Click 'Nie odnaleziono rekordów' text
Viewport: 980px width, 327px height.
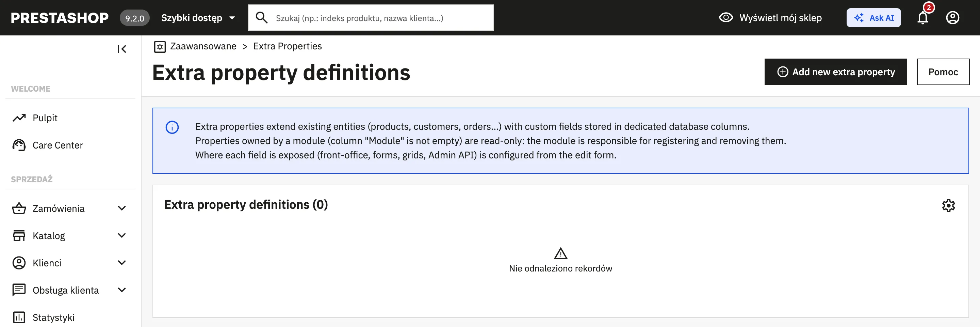pos(560,268)
